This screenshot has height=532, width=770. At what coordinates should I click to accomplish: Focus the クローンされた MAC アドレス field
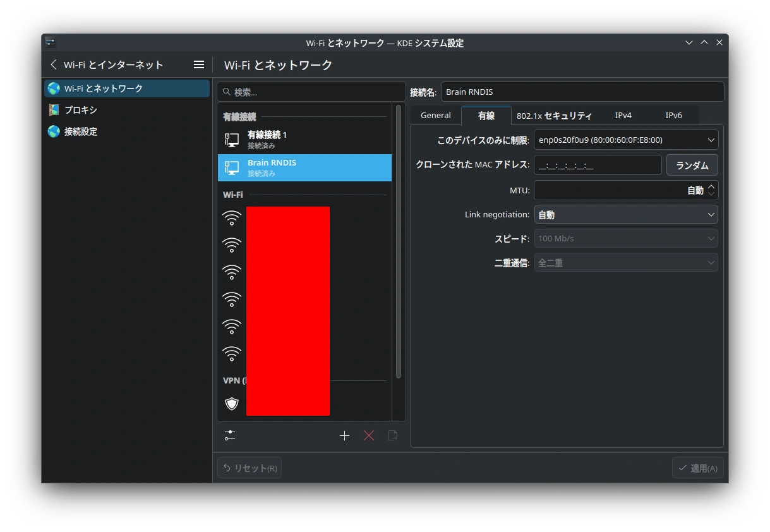[x=598, y=165]
